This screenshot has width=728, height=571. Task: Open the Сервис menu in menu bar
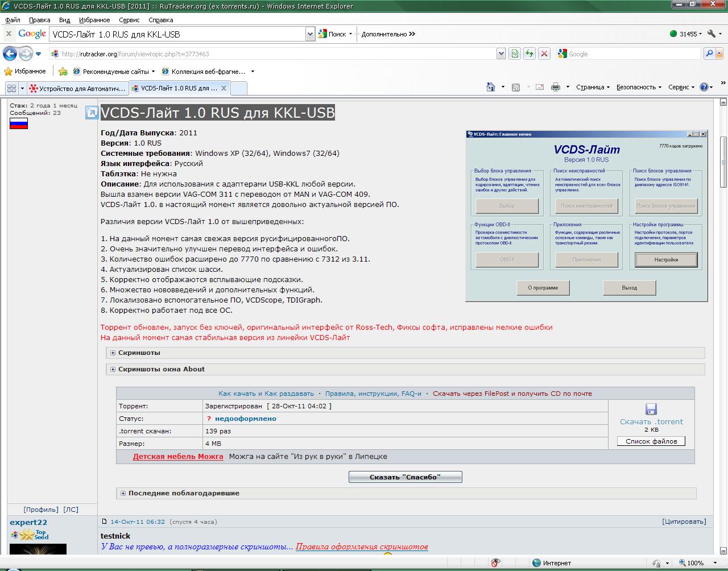pyautogui.click(x=129, y=19)
